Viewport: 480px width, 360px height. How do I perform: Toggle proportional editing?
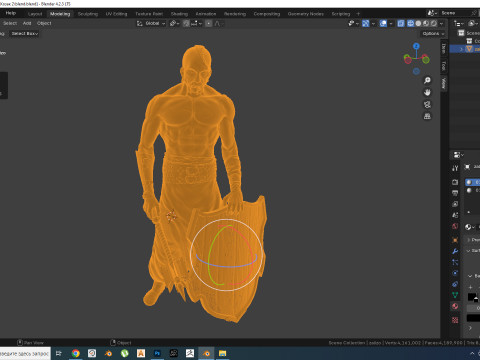[x=209, y=23]
